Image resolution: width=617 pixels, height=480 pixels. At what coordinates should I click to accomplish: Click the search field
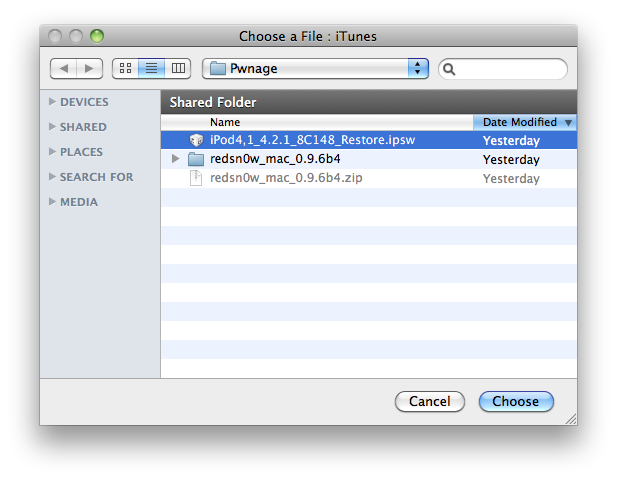[x=510, y=69]
